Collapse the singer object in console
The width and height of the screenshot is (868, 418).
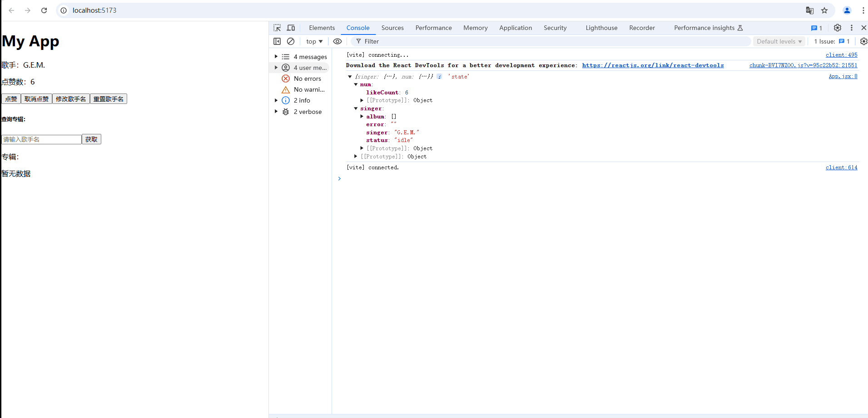(x=356, y=108)
